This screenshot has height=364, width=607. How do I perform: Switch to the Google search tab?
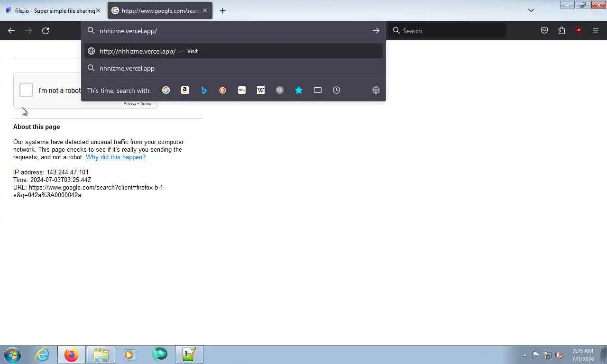160,10
